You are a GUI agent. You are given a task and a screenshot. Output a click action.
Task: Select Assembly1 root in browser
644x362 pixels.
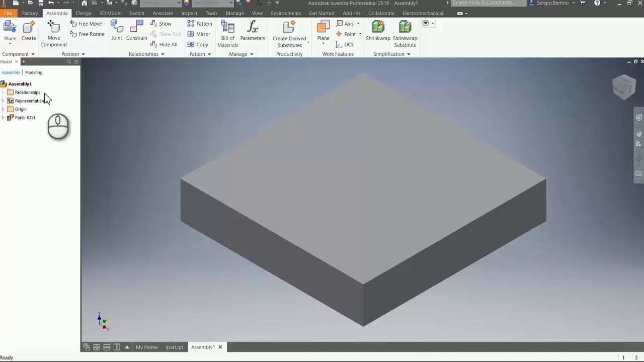click(x=20, y=84)
